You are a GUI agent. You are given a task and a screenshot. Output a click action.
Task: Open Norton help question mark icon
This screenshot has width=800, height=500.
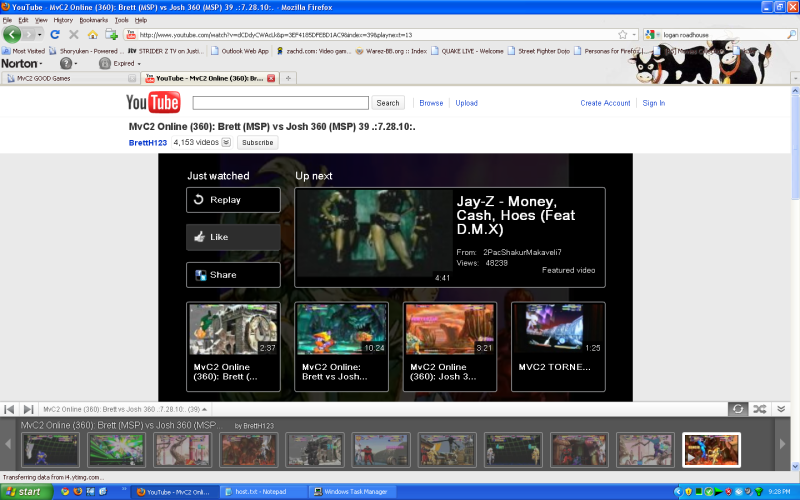(x=66, y=64)
